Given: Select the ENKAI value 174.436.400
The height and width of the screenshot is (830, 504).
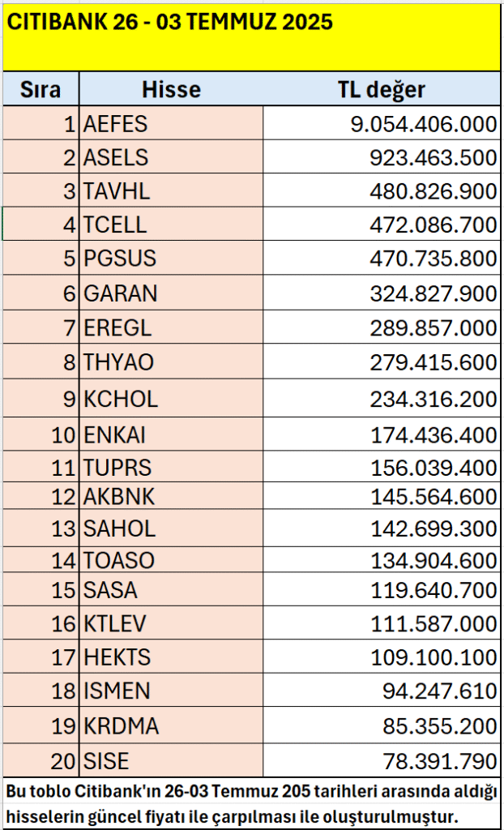Looking at the screenshot, I should pyautogui.click(x=382, y=435).
